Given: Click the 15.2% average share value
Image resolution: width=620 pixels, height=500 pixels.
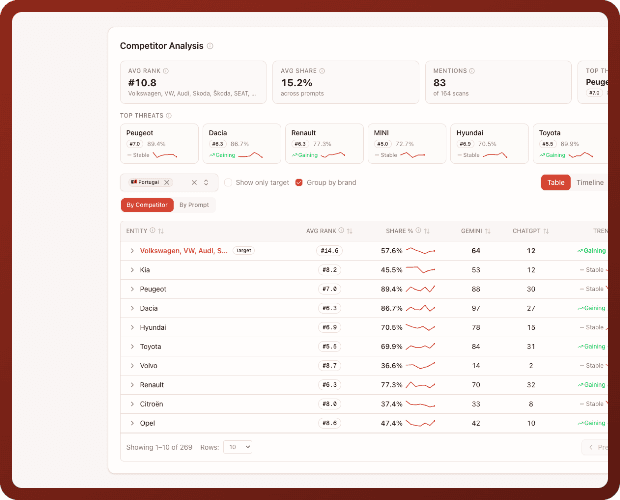Looking at the screenshot, I should pos(297,83).
